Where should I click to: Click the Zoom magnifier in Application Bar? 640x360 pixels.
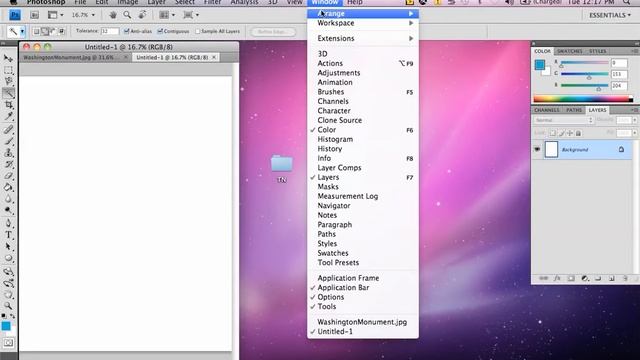(x=127, y=15)
